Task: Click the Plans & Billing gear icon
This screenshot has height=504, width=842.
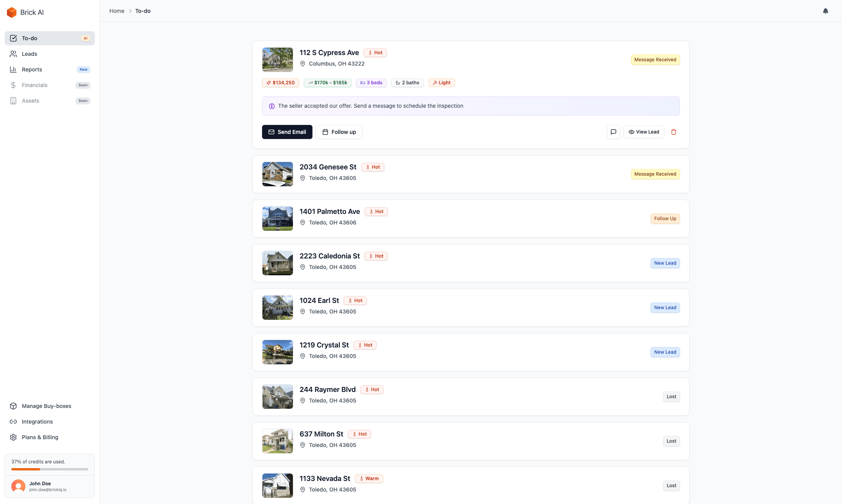Action: click(x=13, y=437)
